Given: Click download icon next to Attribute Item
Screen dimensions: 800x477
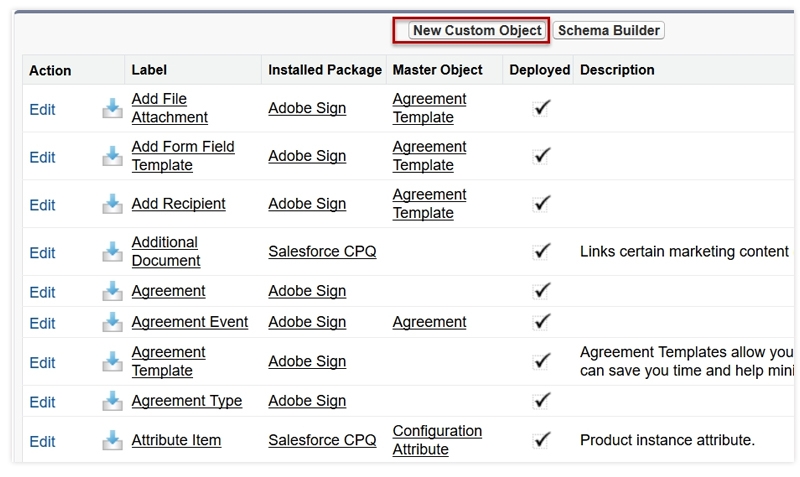Looking at the screenshot, I should (112, 440).
